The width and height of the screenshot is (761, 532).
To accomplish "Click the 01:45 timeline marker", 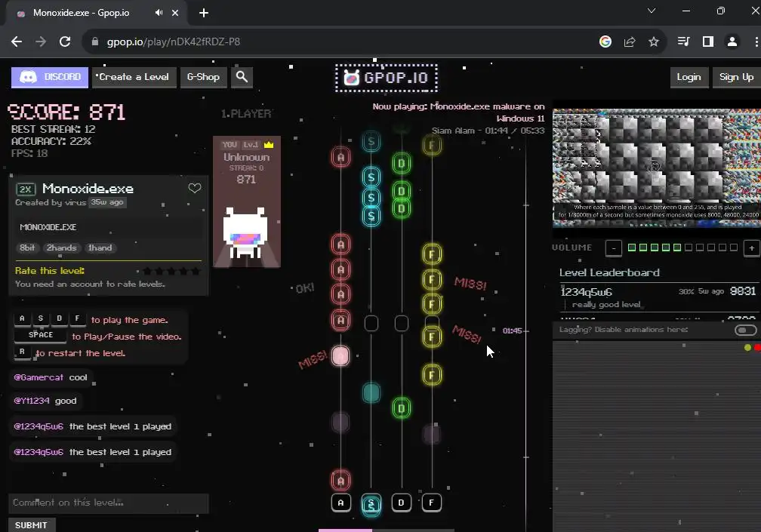I will pos(512,331).
